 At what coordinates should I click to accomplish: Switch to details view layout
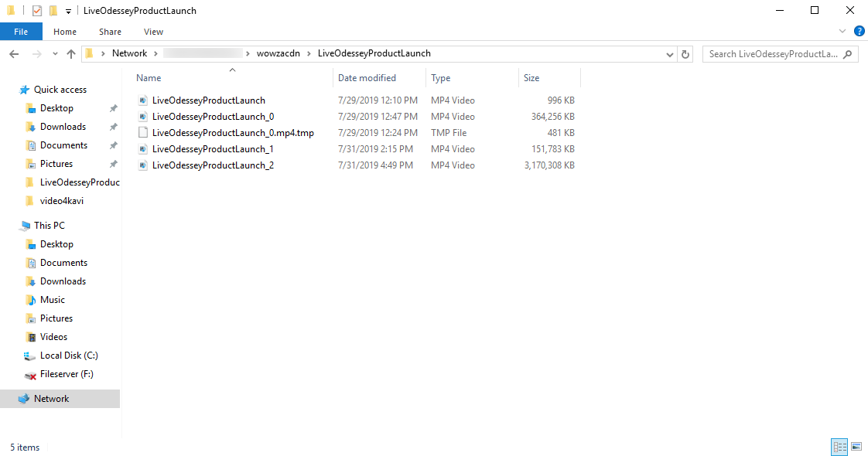click(x=839, y=447)
